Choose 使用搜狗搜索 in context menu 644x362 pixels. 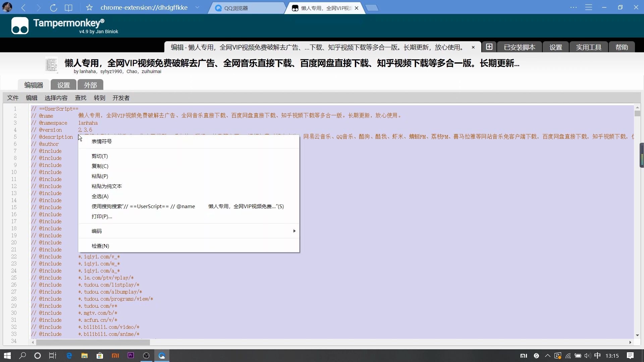[x=189, y=206]
